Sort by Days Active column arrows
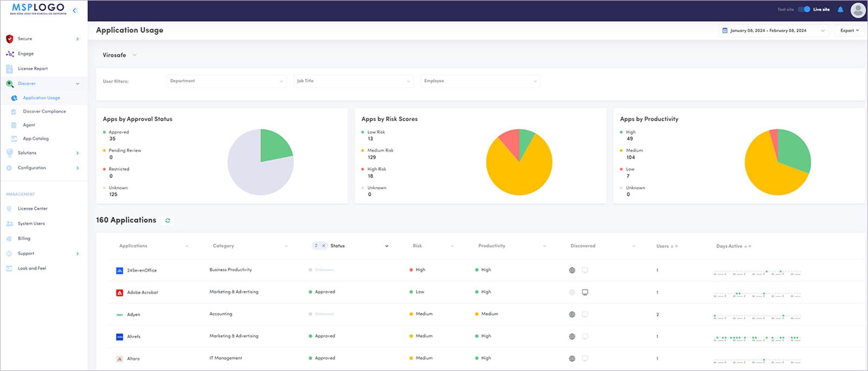Screen dimensions: 868x371 tap(748, 247)
